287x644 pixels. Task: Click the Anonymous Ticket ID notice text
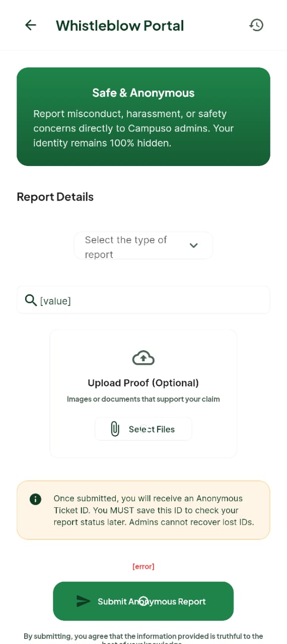point(154,510)
